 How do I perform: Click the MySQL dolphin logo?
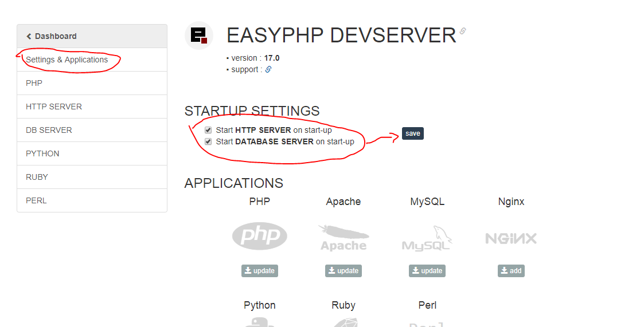coord(427,238)
